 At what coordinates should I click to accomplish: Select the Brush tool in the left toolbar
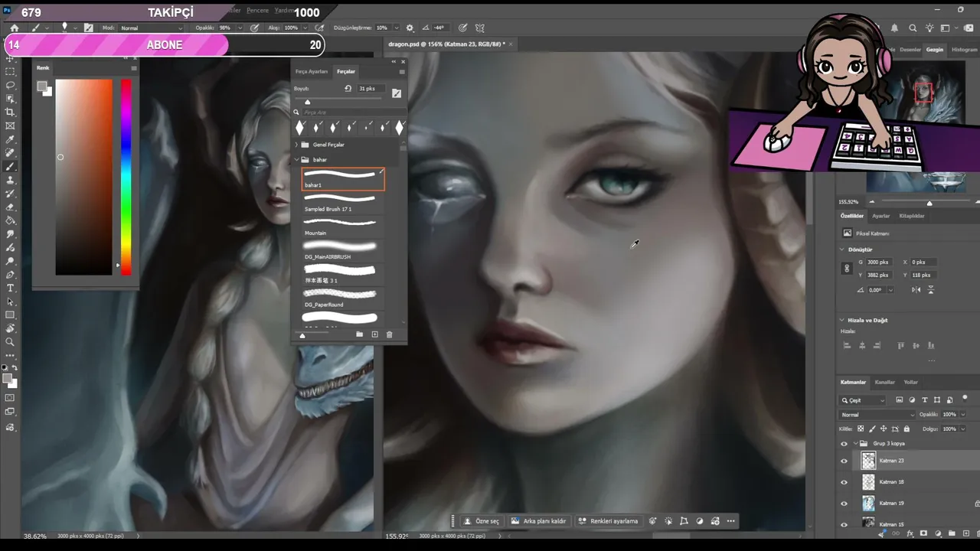(10, 167)
